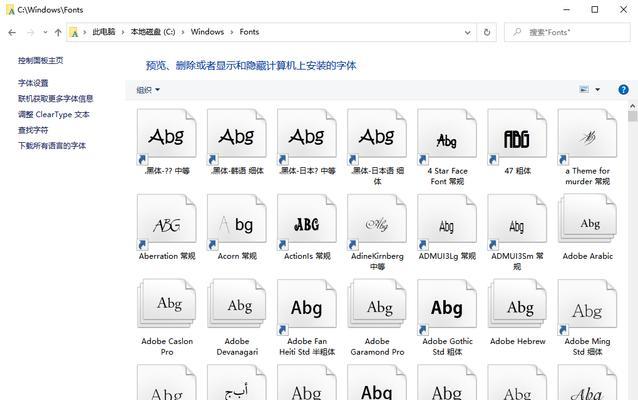Viewport: 638px width, 400px height.
Task: Open 字体设置 link
Action: (x=33, y=83)
